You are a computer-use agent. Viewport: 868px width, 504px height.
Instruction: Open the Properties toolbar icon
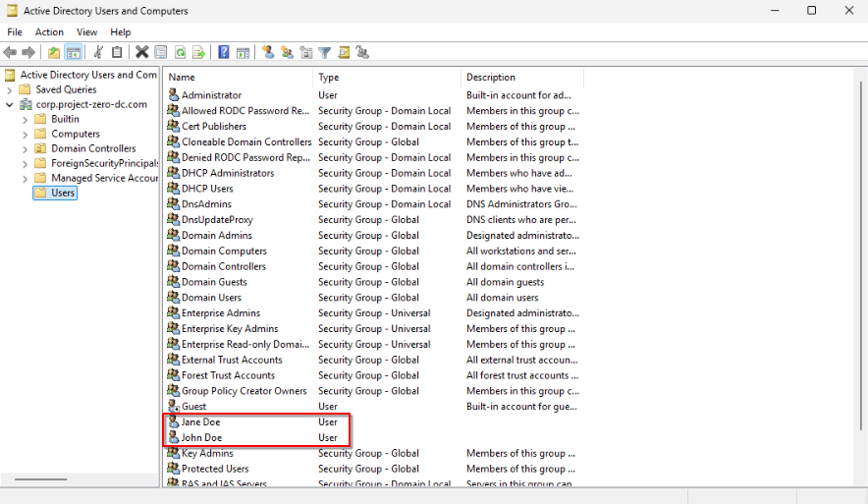160,53
